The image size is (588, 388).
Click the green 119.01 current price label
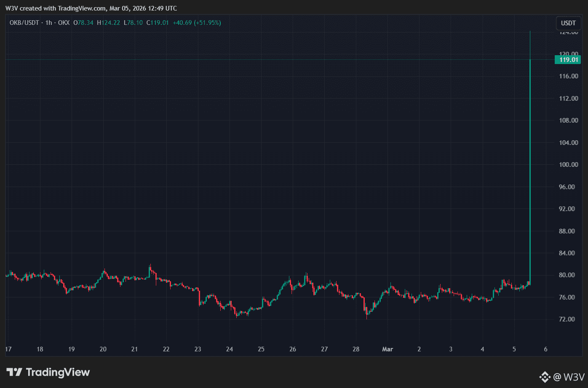point(570,60)
